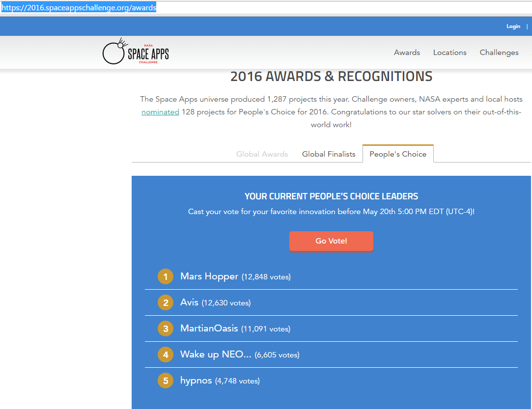Viewport: 532px width, 409px height.
Task: Click the rank 5 gold badge
Action: point(166,381)
